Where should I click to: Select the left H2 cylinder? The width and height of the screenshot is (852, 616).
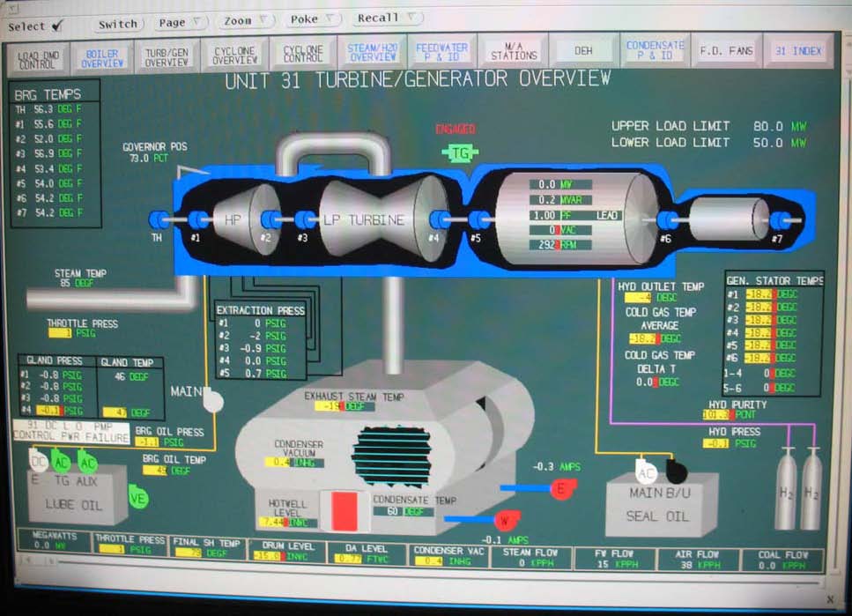[786, 488]
